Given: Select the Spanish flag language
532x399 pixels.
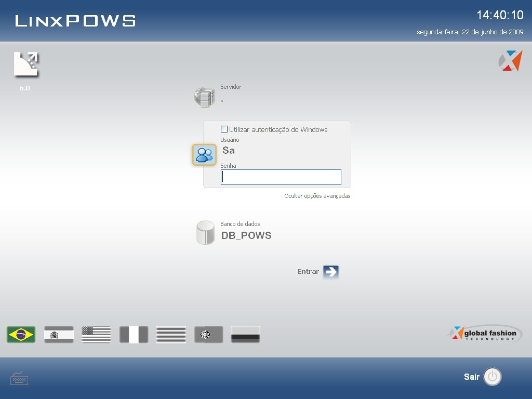Looking at the screenshot, I should 59,335.
